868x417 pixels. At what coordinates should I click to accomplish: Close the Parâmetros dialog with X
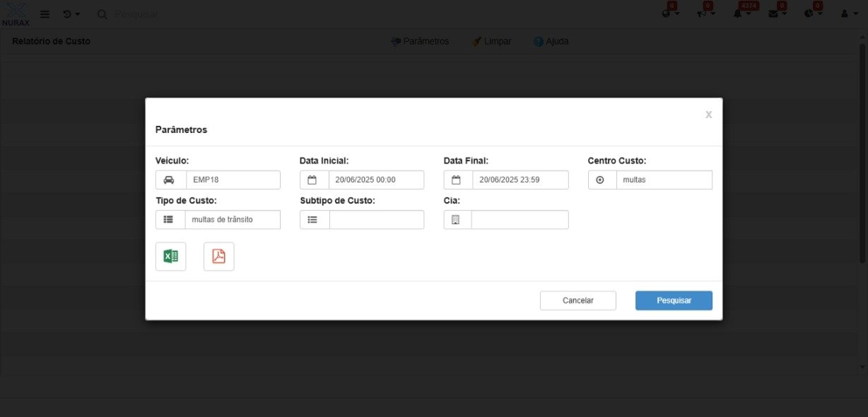708,114
